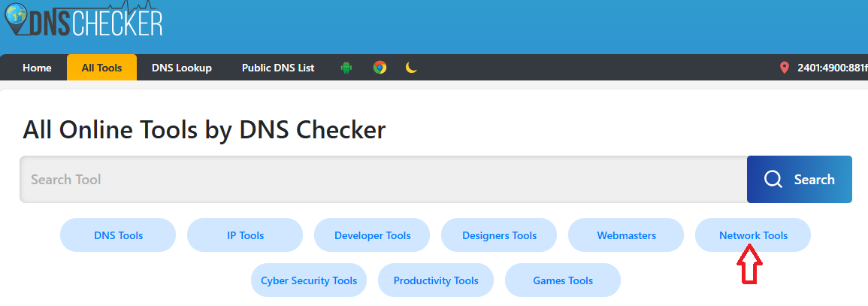This screenshot has height=306, width=868.
Task: Open the Android app icon link
Action: 346,68
